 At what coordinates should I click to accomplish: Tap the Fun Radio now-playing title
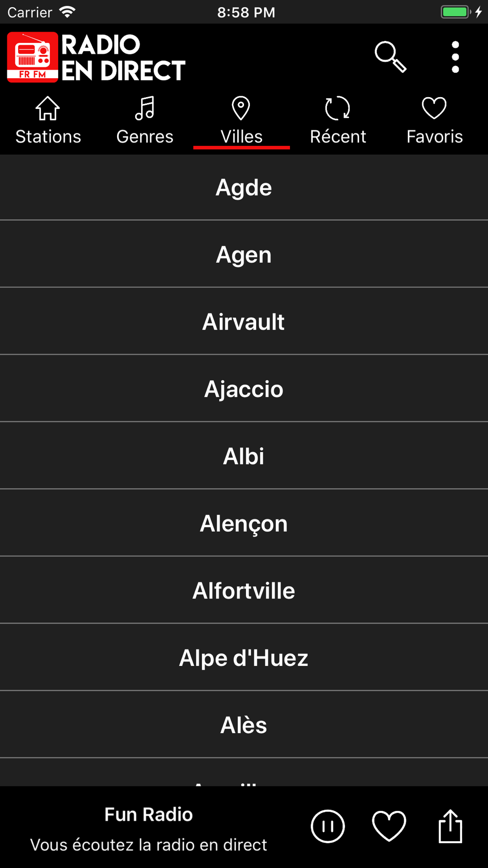coord(148,814)
